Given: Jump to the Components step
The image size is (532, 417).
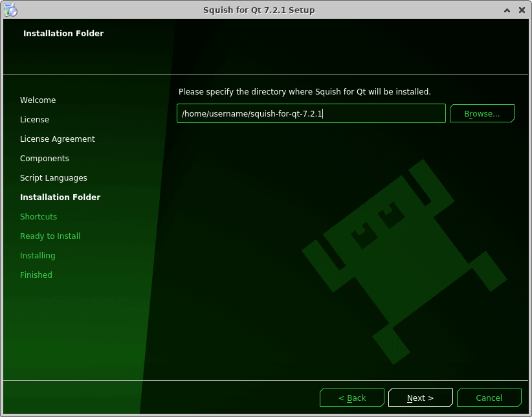Looking at the screenshot, I should coord(44,159).
